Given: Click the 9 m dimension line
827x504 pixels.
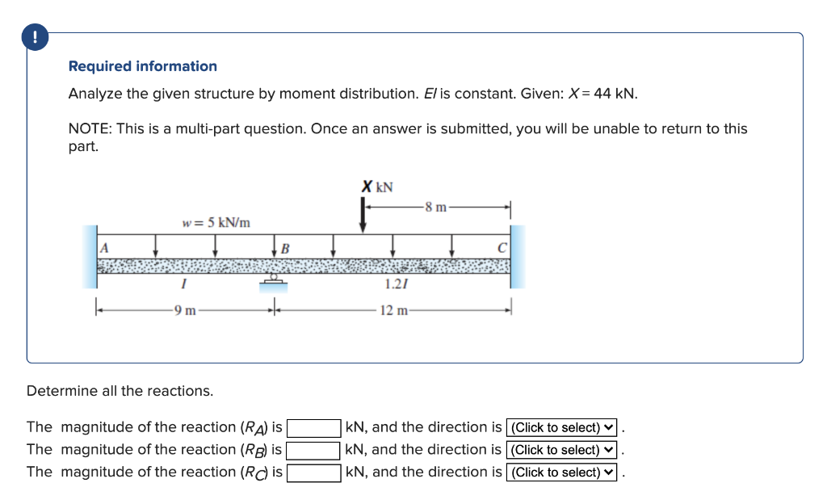Looking at the screenshot, I should (x=184, y=308).
